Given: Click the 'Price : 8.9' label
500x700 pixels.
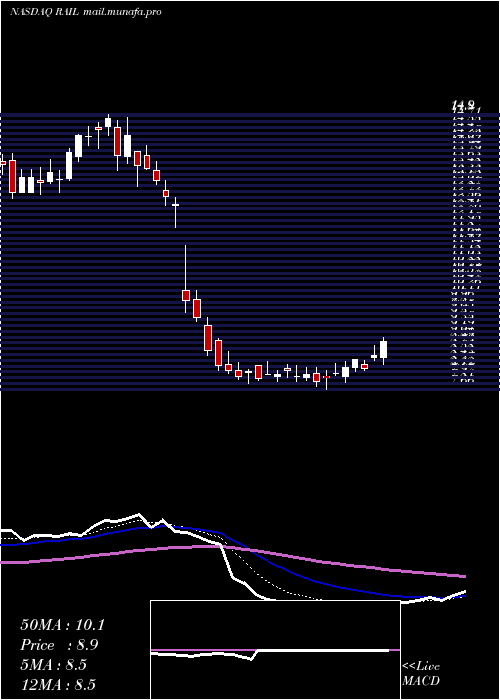Looking at the screenshot, I should pos(59,645).
